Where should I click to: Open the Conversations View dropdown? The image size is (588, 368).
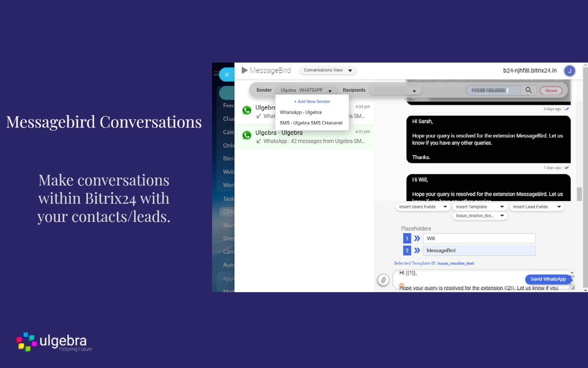pos(327,70)
